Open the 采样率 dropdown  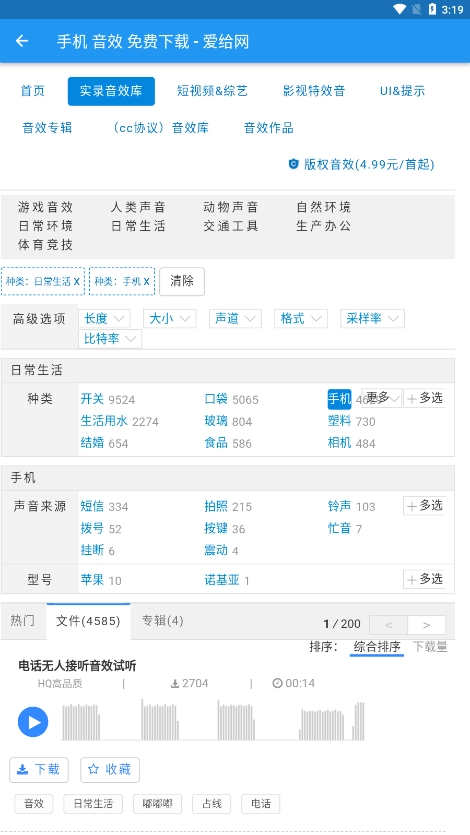click(373, 318)
